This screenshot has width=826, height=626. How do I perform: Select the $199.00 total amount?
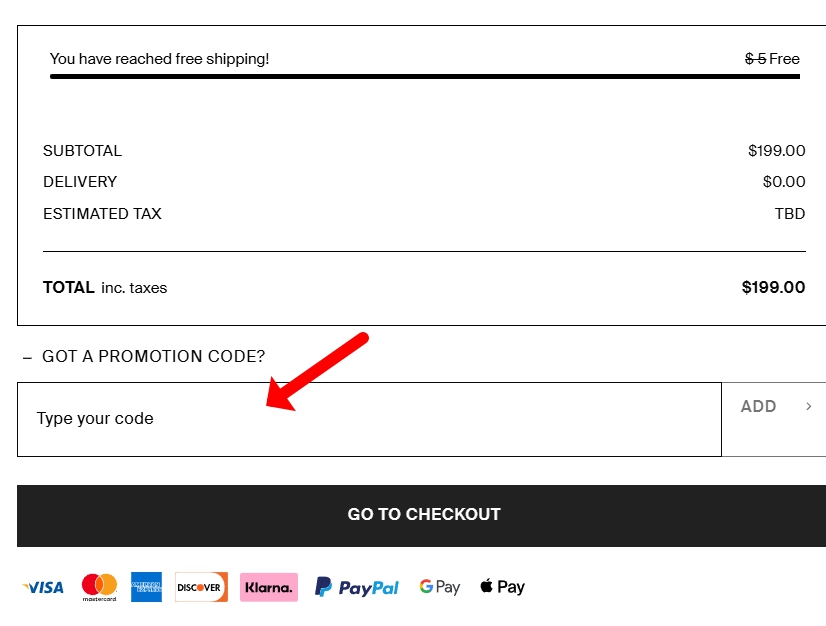coord(773,288)
